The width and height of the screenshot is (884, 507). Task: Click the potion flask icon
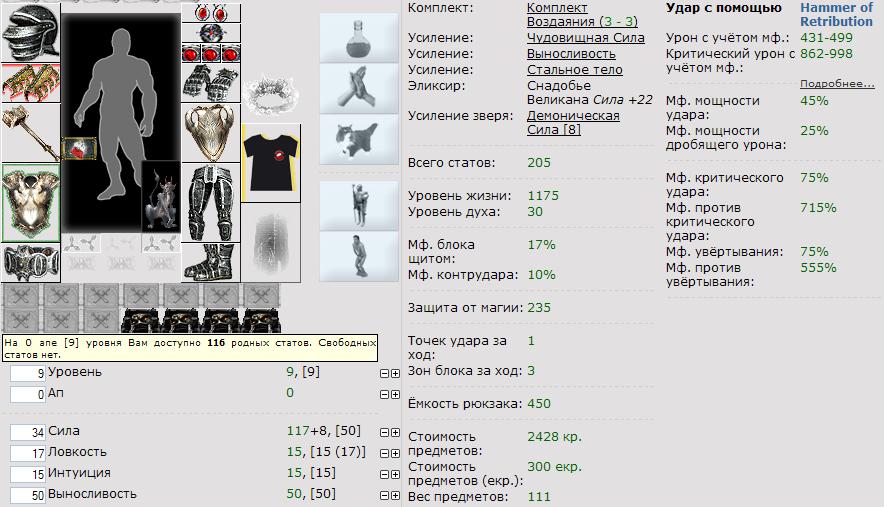359,38
